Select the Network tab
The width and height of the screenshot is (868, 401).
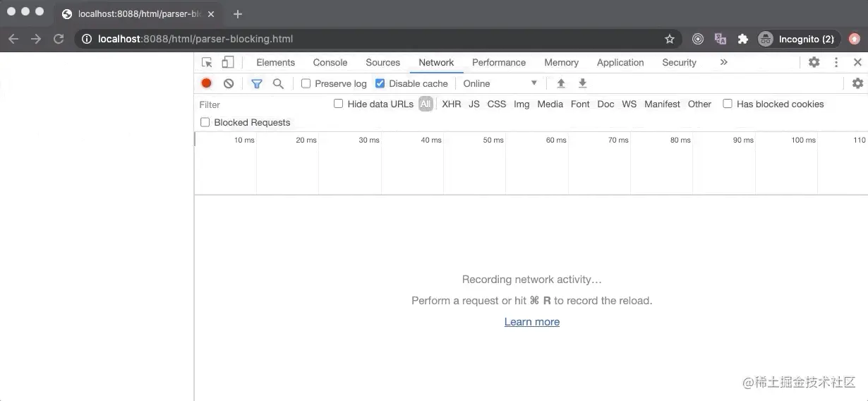pos(436,62)
